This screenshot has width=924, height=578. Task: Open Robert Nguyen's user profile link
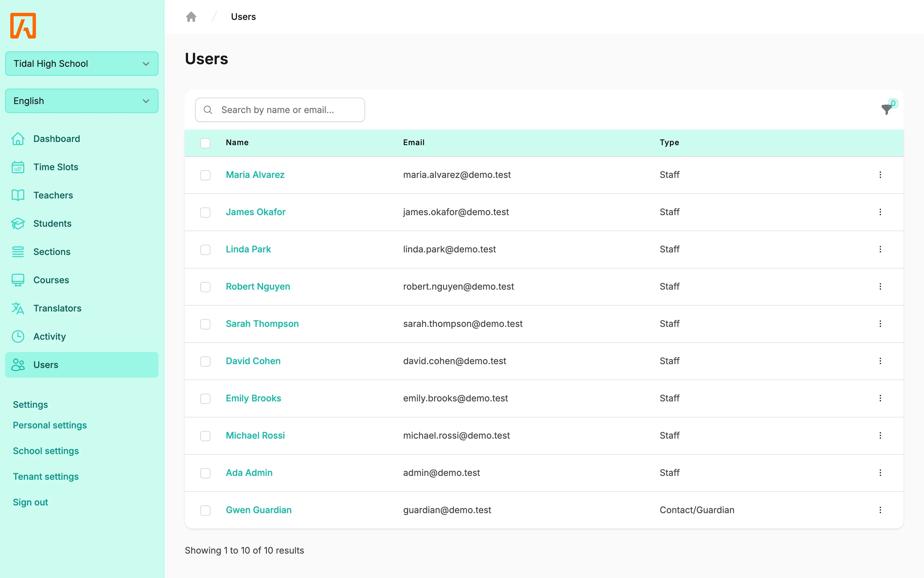click(x=258, y=286)
